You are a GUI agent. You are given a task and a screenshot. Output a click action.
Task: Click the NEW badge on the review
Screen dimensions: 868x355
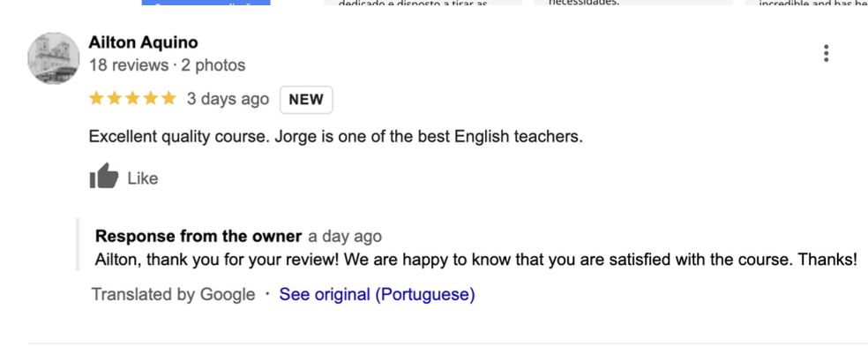pyautogui.click(x=306, y=100)
